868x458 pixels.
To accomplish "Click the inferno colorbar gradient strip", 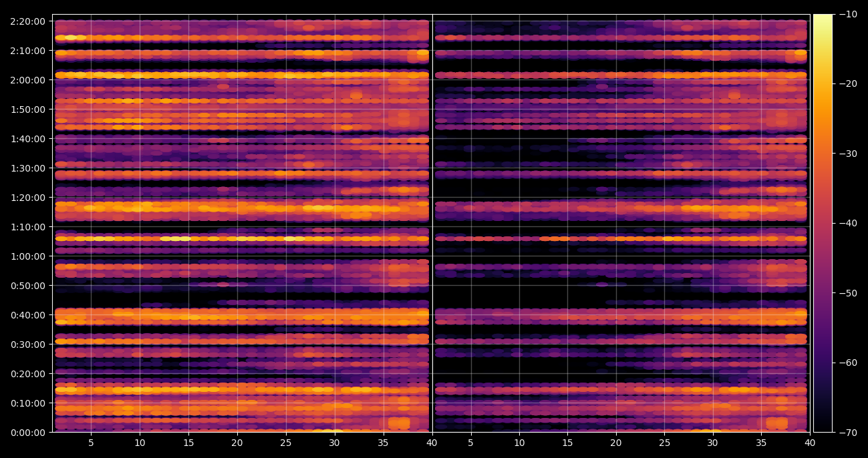I will click(x=823, y=223).
